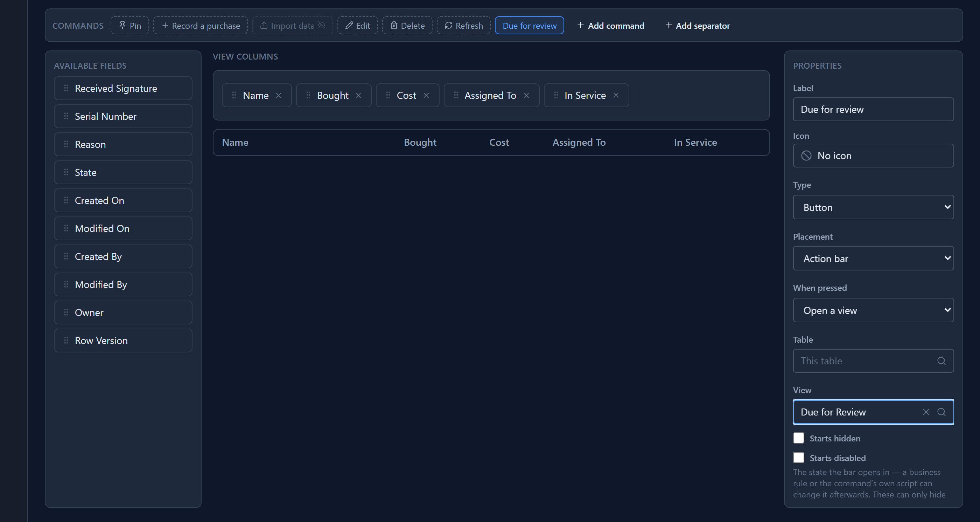
Task: Select the Modified By available field
Action: 123,284
